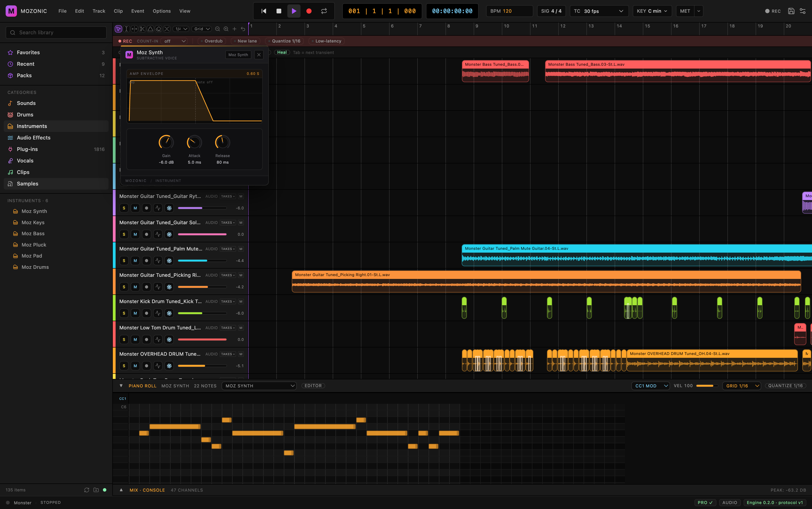Select the scissors split tool
This screenshot has height=509, width=812.
point(142,29)
